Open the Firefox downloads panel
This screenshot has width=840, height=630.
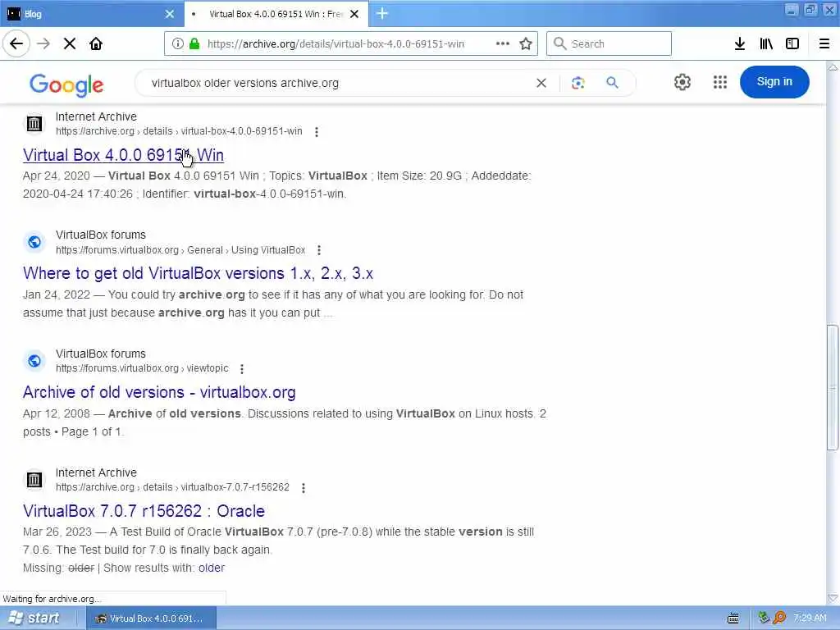[740, 44]
